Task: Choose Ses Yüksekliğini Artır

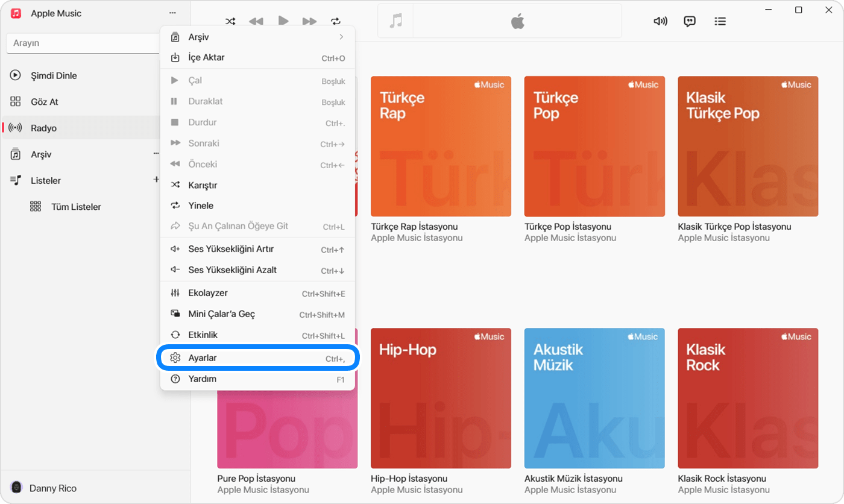Action: [x=258, y=250]
